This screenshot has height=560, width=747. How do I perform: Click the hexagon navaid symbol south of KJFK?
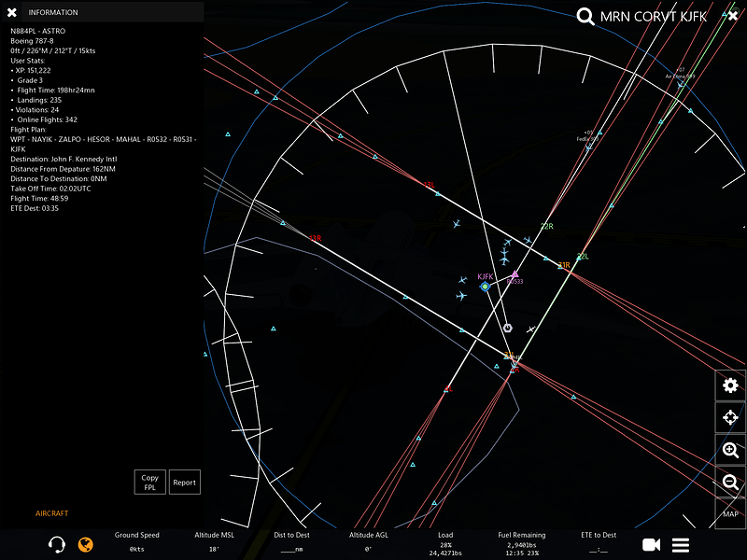(508, 328)
